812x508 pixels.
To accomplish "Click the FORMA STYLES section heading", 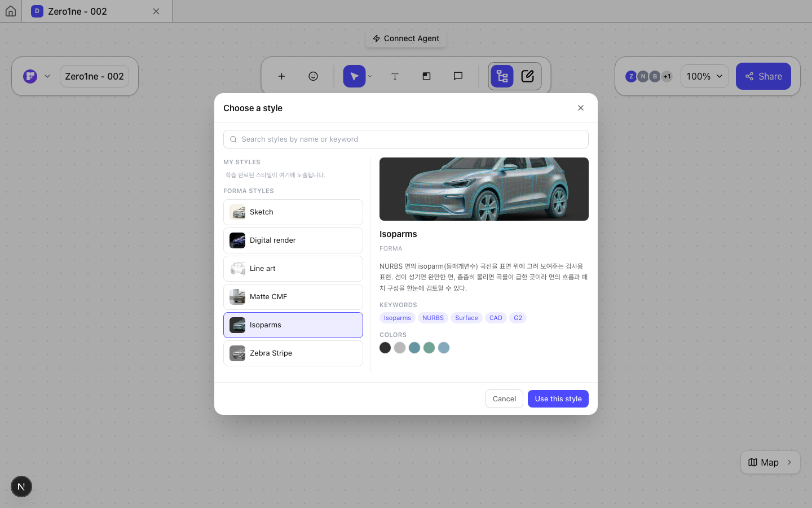I will tap(249, 191).
